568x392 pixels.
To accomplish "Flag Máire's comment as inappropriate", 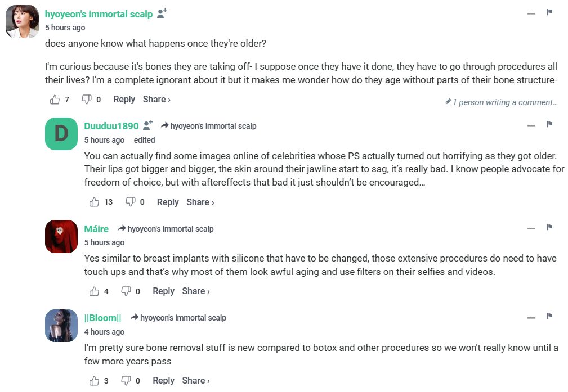I will pos(549,227).
